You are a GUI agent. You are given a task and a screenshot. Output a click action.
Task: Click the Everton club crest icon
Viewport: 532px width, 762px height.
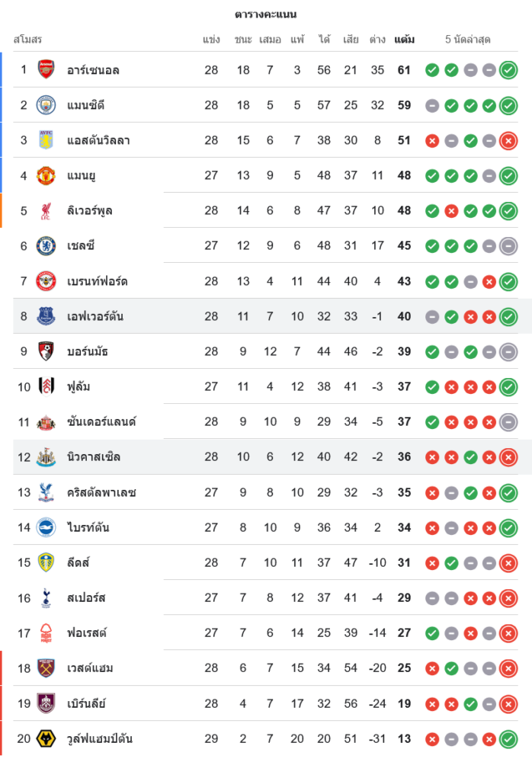tap(46, 316)
